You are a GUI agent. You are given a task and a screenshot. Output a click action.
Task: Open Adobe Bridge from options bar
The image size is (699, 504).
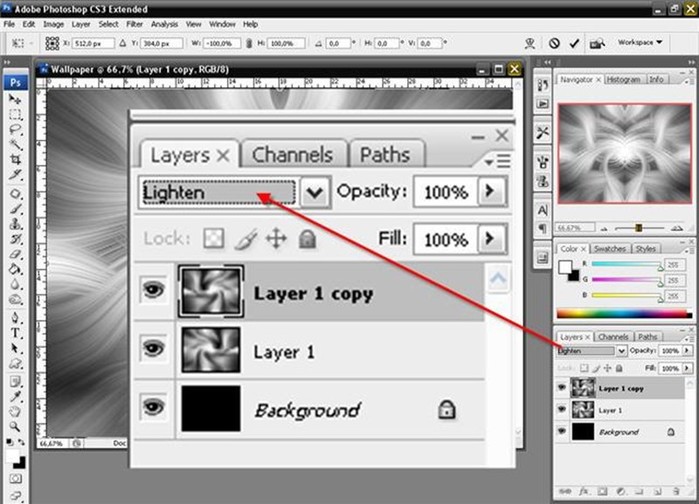(597, 43)
